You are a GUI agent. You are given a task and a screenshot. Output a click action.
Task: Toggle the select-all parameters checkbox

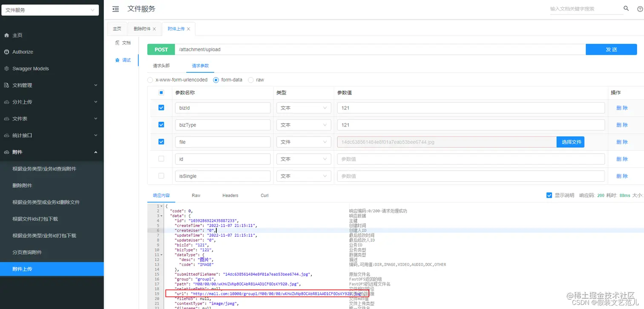click(161, 92)
